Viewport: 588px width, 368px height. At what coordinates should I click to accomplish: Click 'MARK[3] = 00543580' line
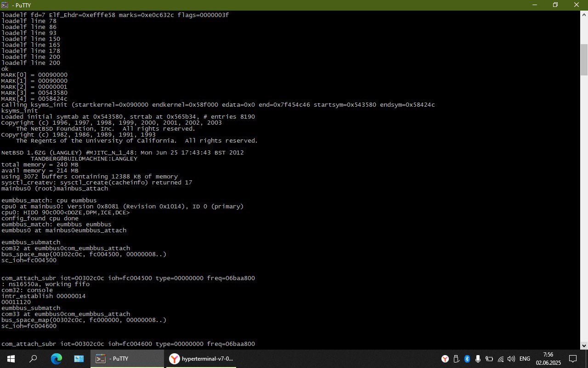pos(34,93)
